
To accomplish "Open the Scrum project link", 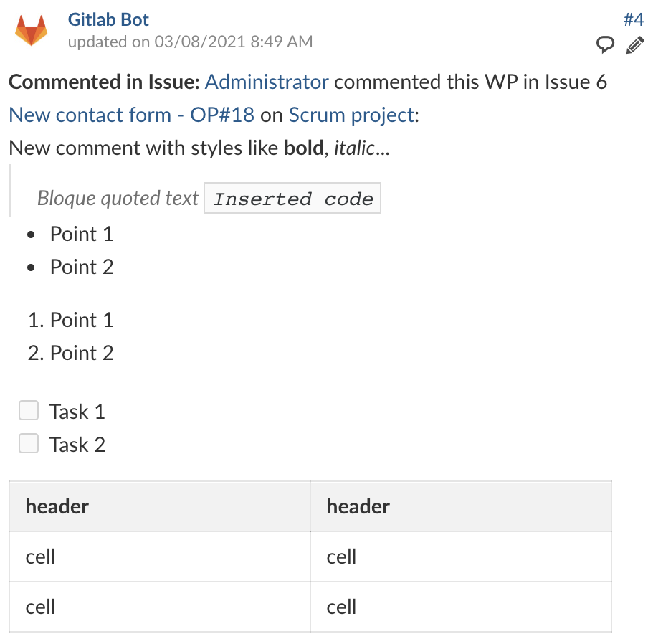I will 351,115.
